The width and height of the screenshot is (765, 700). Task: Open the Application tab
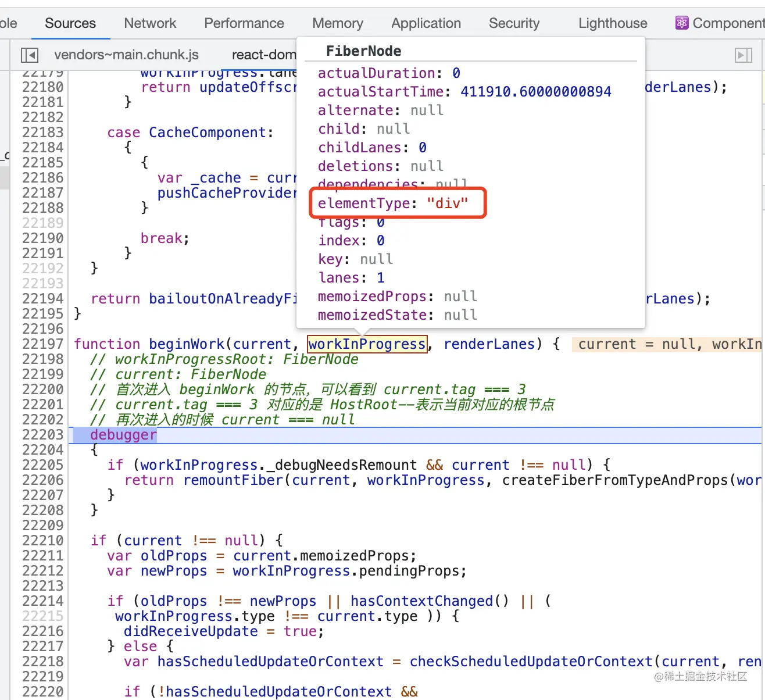[426, 23]
